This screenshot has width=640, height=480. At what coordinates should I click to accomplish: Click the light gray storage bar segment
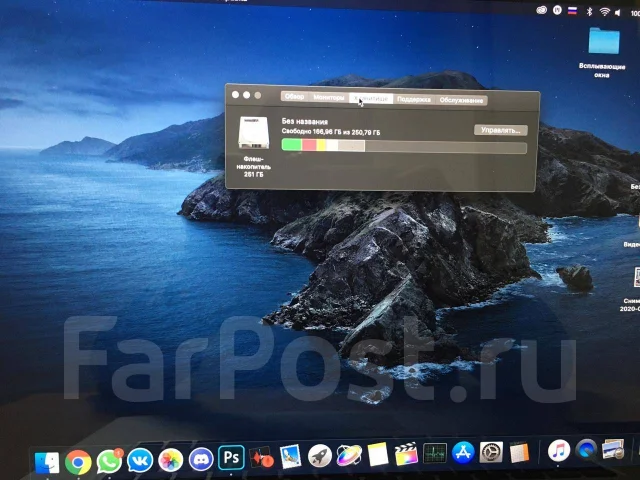(351, 146)
